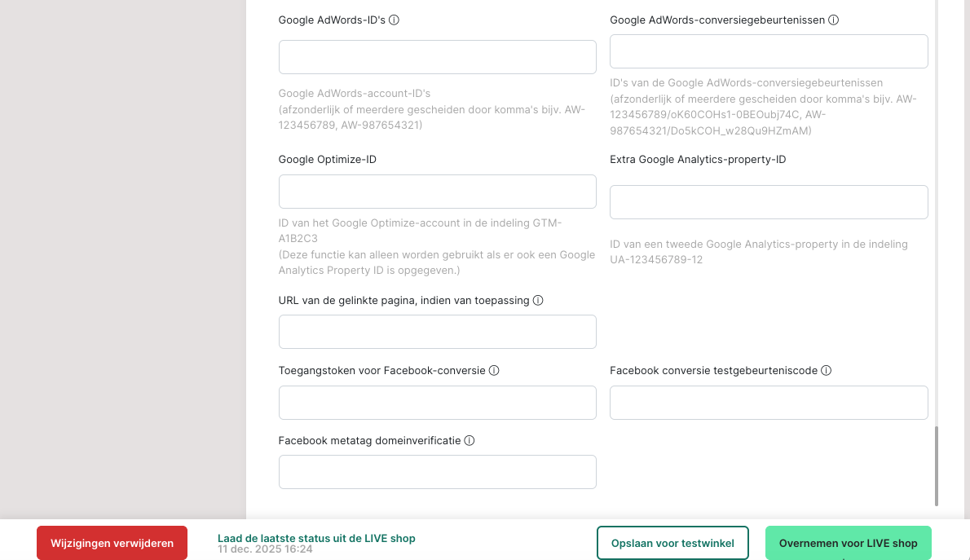This screenshot has height=560, width=970.
Task: Click info icon next to URL van de gelinkte pagina
Action: pos(538,301)
